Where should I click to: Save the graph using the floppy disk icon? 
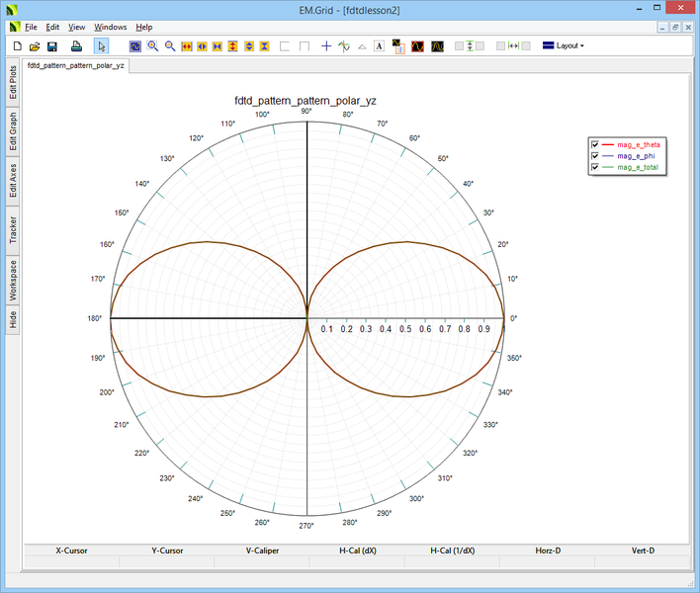[x=52, y=46]
